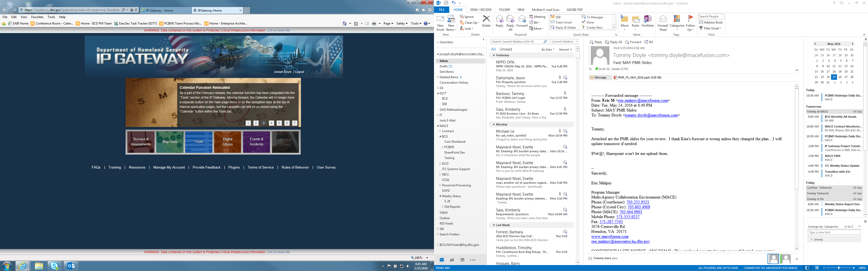Image resolution: width=868 pixels, height=271 pixels.
Task: Expand the ISCD folder in folder tree
Action: (440, 164)
